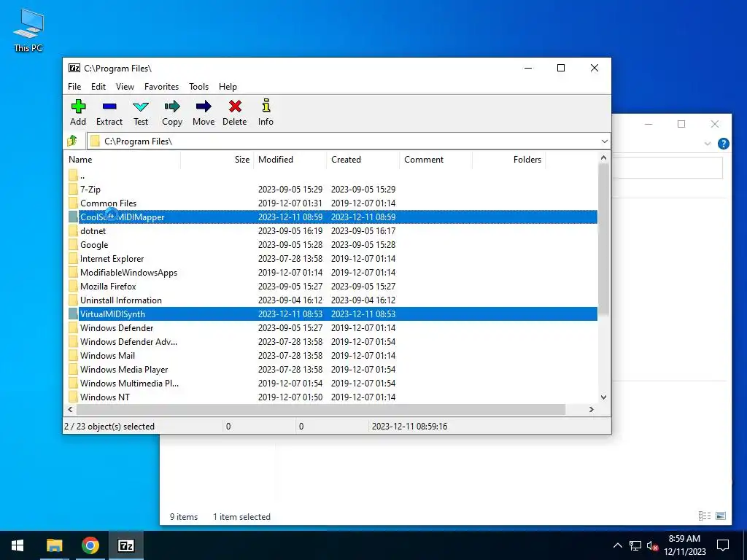747x560 pixels.
Task: Open the Windows Start menu
Action: (18, 545)
